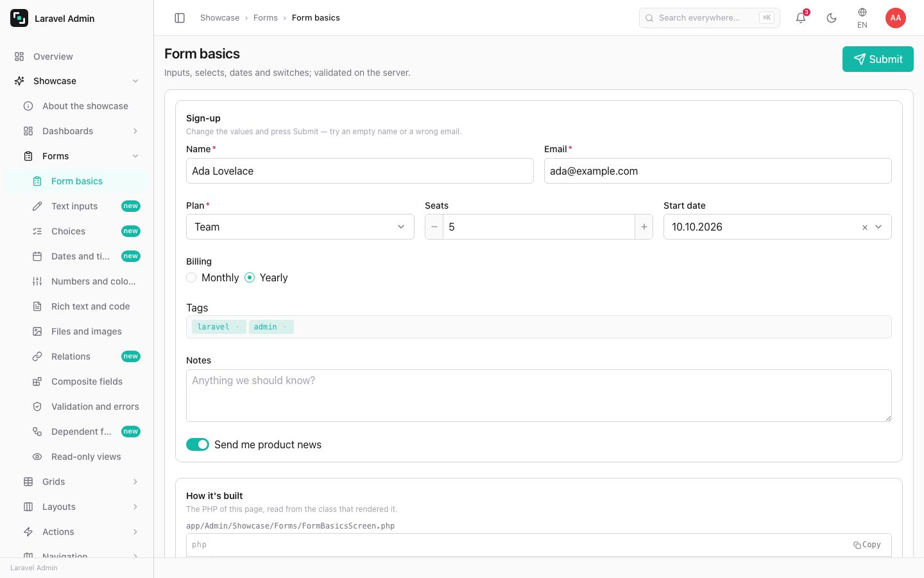
Task: Toggle Send me product news switch
Action: [x=198, y=444]
